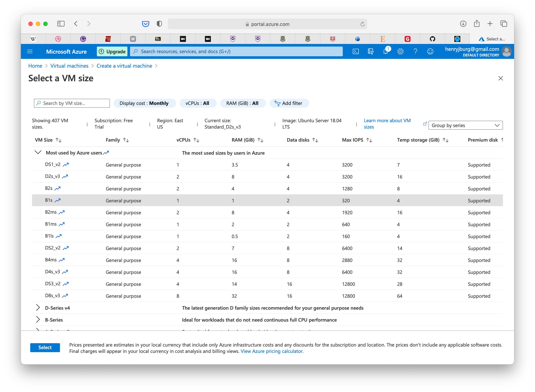This screenshot has height=392, width=535.
Task: Open the Display cost Monthly filter
Action: pyautogui.click(x=144, y=103)
